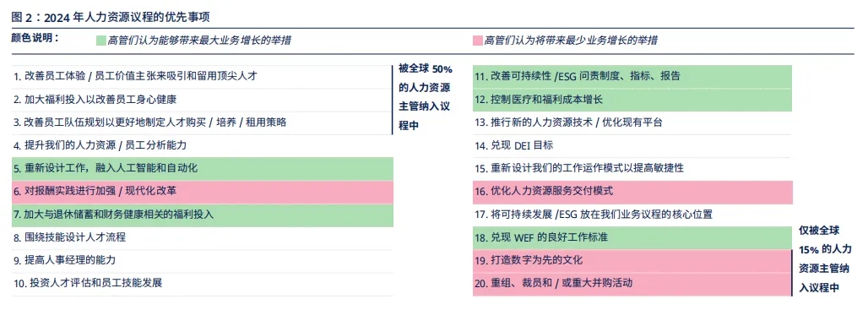Click the green legend color swatch
868x310 pixels.
pos(100,41)
